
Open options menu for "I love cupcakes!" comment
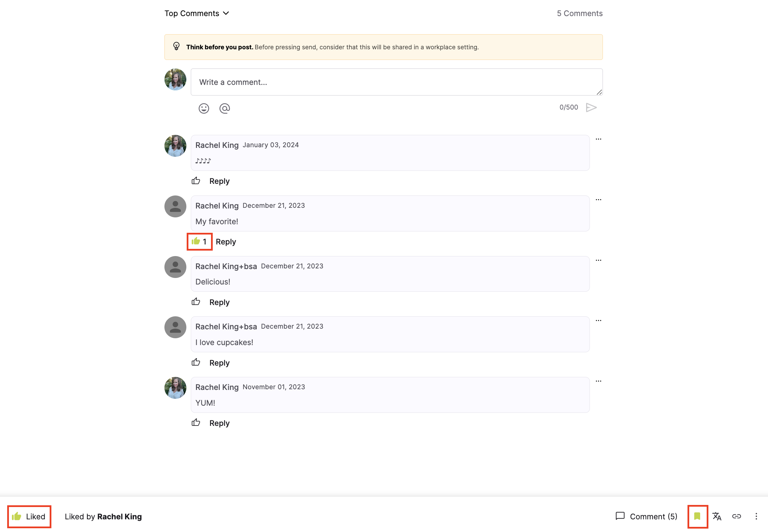[598, 320]
